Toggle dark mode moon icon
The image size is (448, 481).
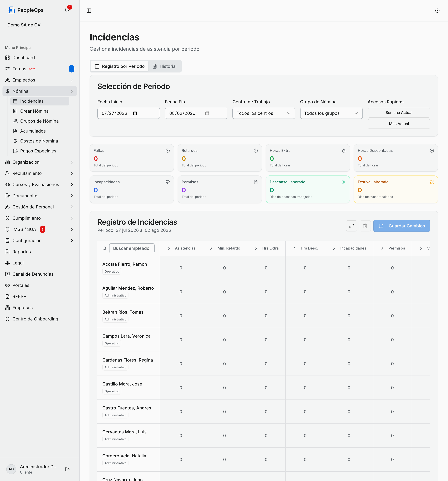(x=437, y=11)
